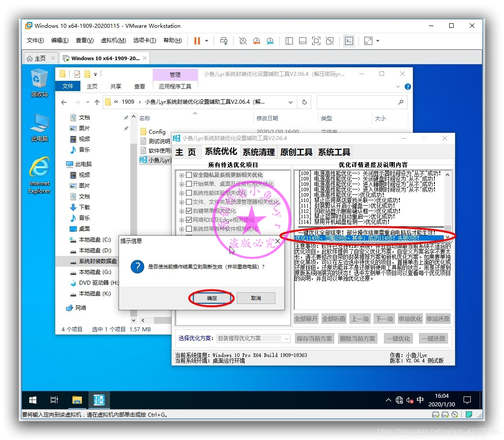Pause the virtual machine from the VMware toolbar

(197, 41)
